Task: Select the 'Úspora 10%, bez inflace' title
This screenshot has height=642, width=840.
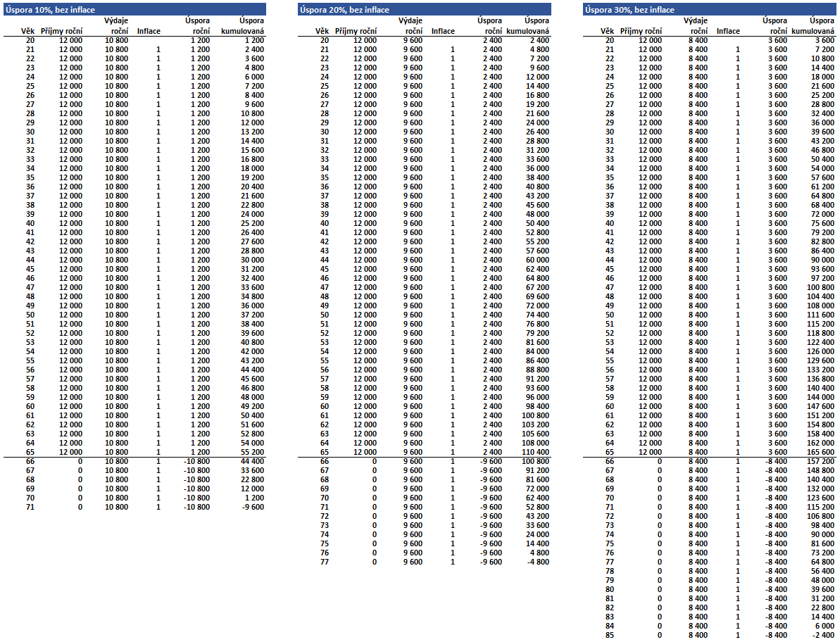Action: click(50, 10)
